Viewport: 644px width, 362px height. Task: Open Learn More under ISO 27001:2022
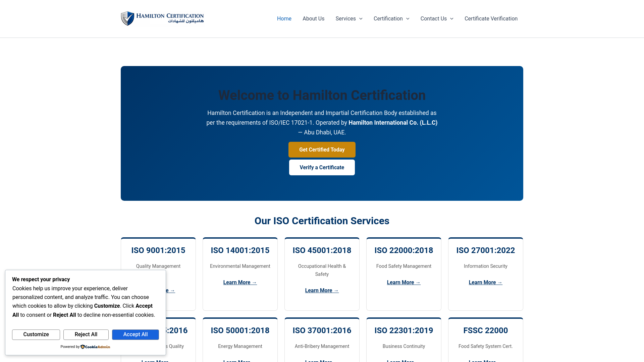tap(486, 283)
